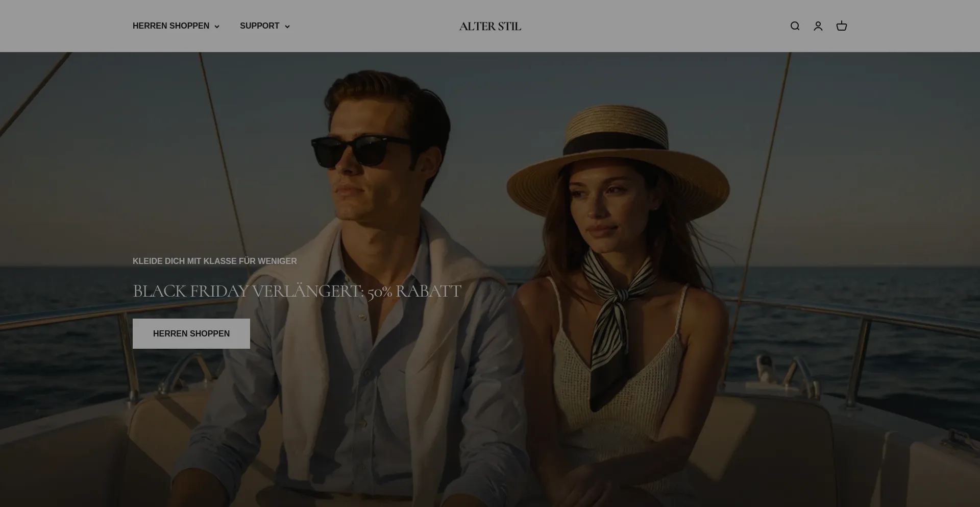980x507 pixels.
Task: Click the basket icon in the header
Action: tap(841, 26)
